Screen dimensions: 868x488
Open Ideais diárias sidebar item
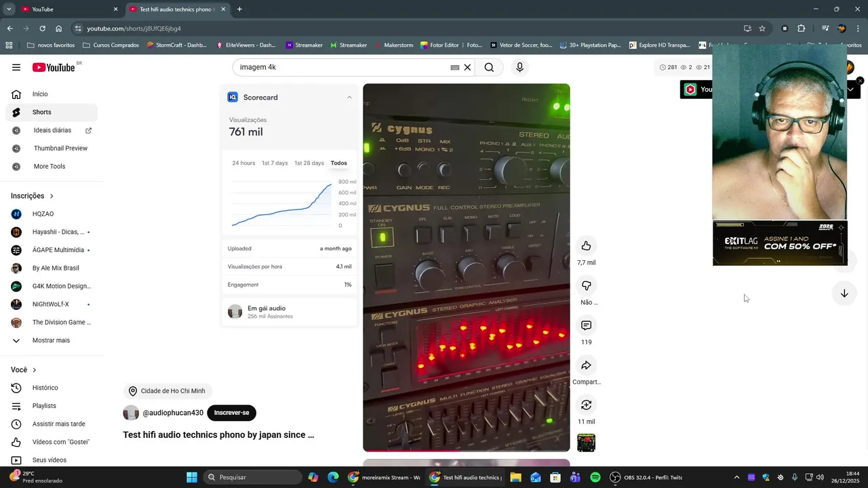(52, 130)
